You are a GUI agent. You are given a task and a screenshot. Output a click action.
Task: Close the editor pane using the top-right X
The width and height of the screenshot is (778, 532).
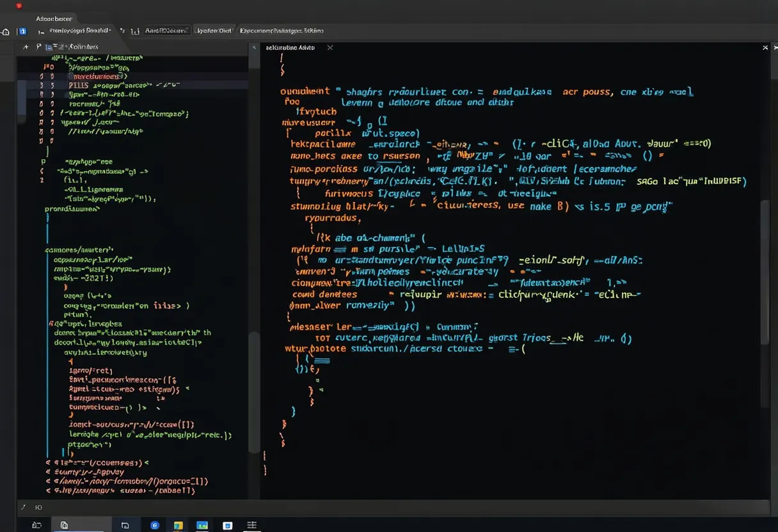[x=765, y=47]
